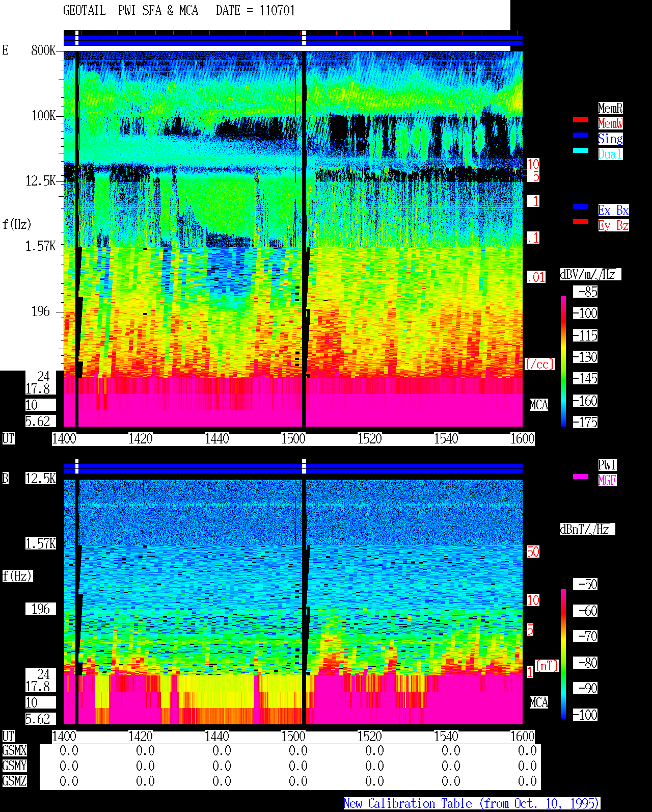Click the -175 color scale value

click(x=586, y=422)
